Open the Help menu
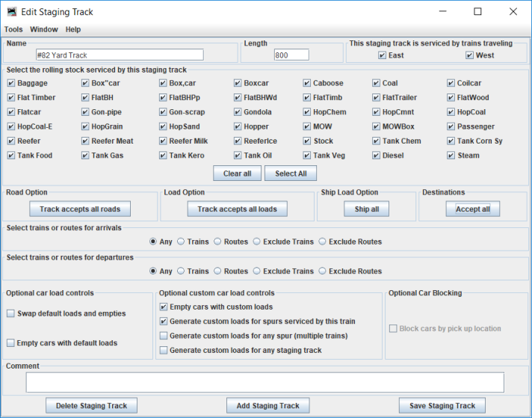This screenshot has width=532, height=418. 73,29
